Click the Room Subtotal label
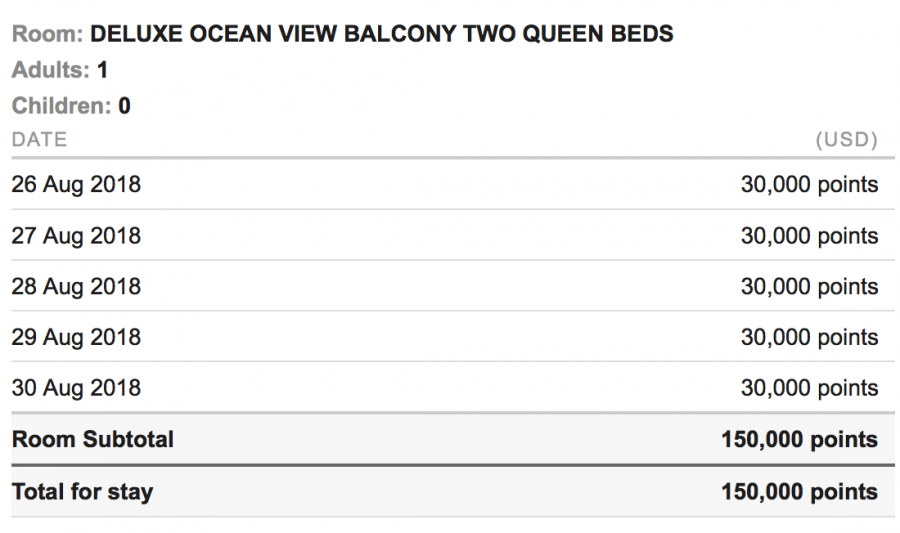Image resolution: width=900 pixels, height=533 pixels. point(93,440)
